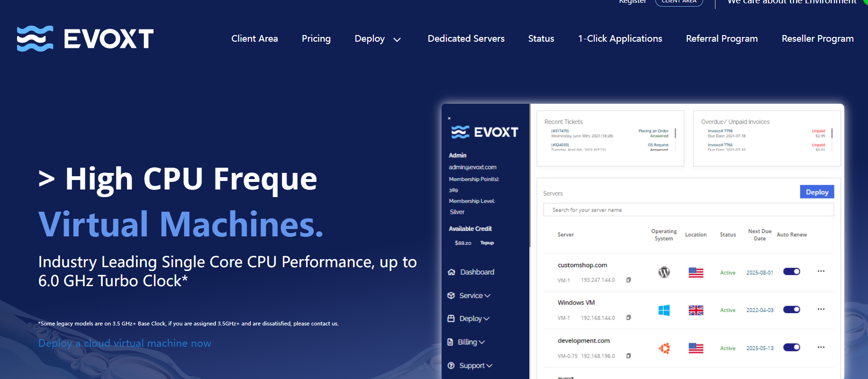Copy IP address 192.168.196.0 using copy icon

(629, 356)
